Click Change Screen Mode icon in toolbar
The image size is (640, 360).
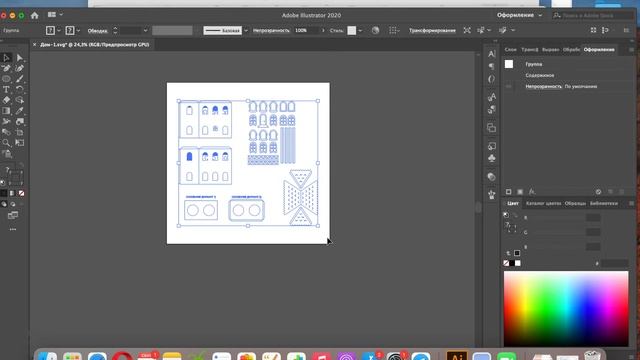click(13, 215)
